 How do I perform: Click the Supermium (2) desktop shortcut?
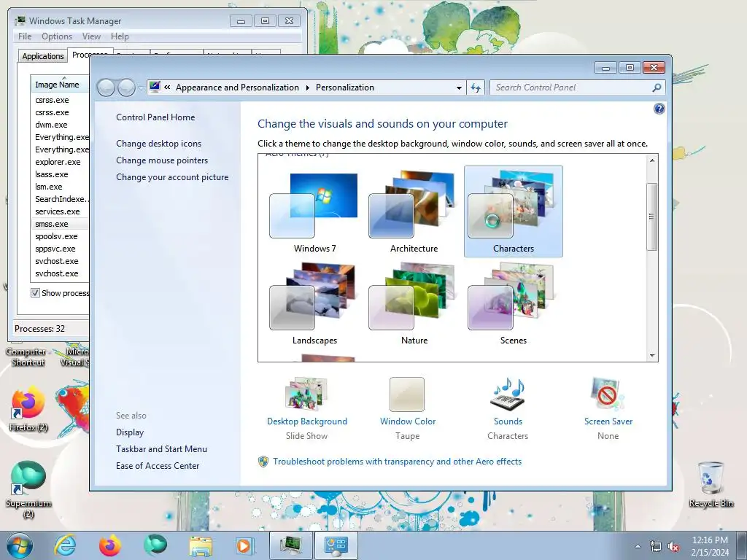[x=28, y=488]
